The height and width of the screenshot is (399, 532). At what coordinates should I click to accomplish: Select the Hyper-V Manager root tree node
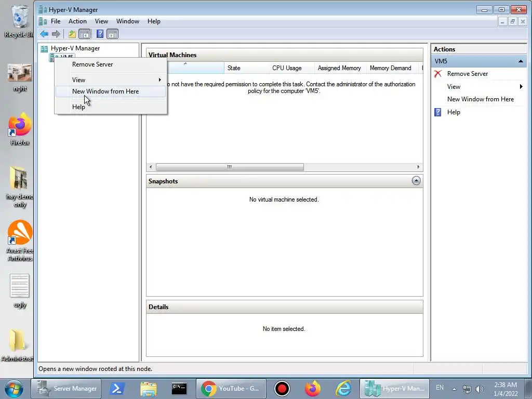(x=75, y=48)
